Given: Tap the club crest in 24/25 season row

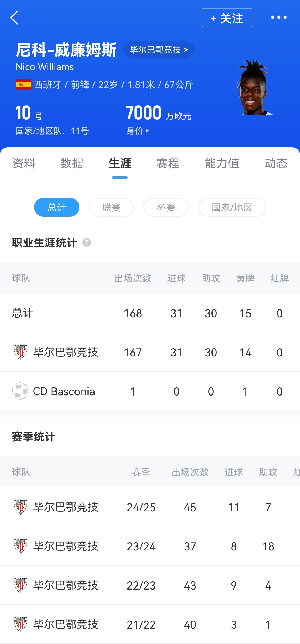Looking at the screenshot, I should [x=20, y=507].
